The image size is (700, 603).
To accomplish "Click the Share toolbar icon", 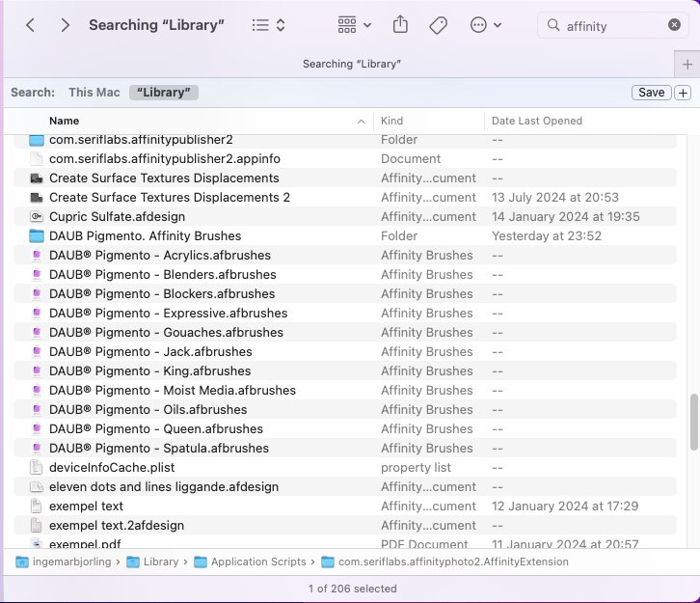I will 400,24.
